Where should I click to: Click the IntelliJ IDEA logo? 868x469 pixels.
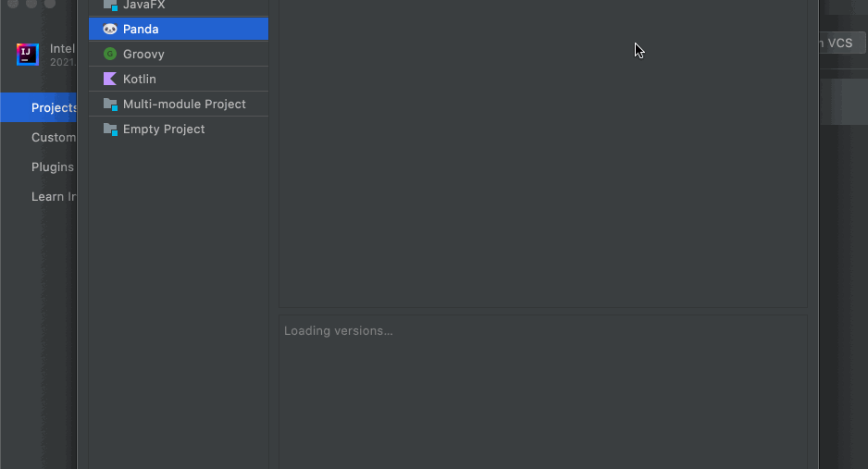[x=27, y=55]
